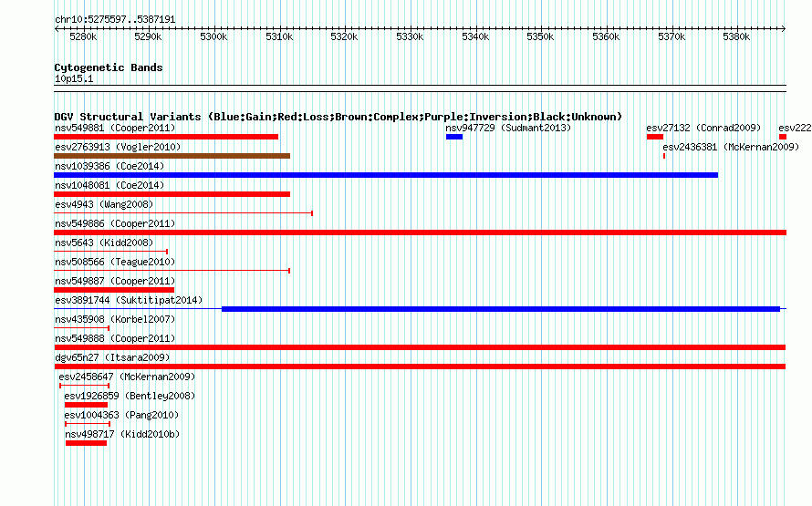The width and height of the screenshot is (812, 506).
Task: Click the nsv549881 (Cooper2011) variant label
Action: click(115, 128)
